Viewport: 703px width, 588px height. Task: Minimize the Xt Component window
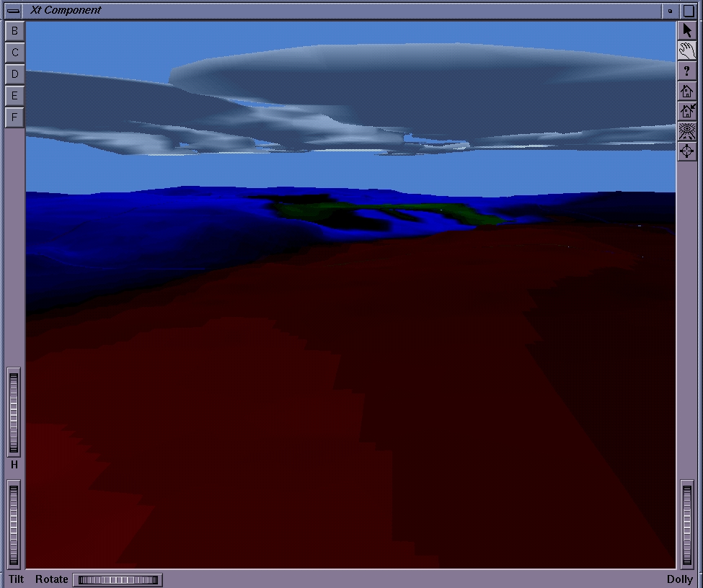pyautogui.click(x=671, y=11)
